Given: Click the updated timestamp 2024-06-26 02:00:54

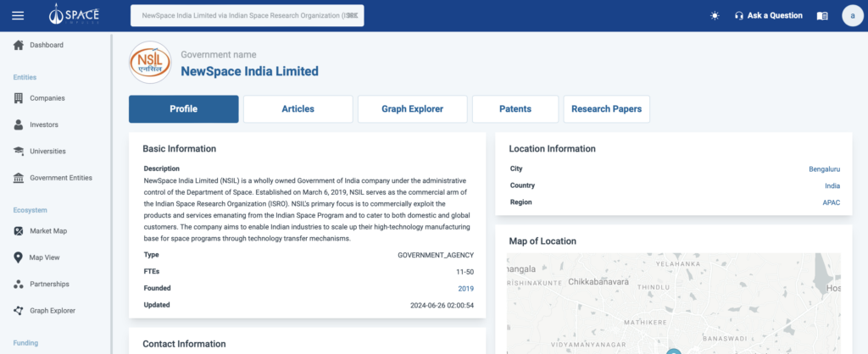Looking at the screenshot, I should point(442,306).
